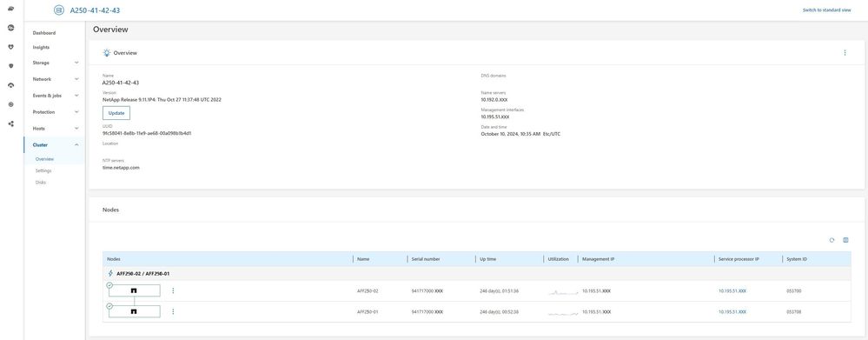
Task: Go to Dashboard in the sidebar
Action: coord(44,33)
